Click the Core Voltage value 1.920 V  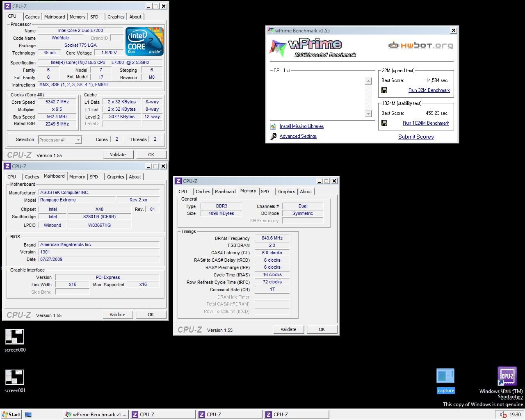109,53
